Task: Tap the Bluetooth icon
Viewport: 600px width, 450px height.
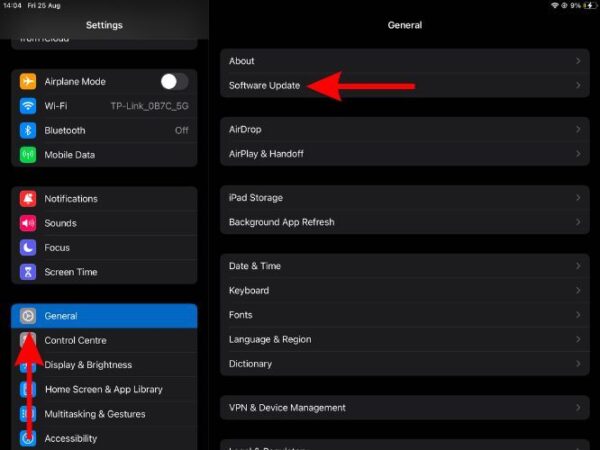Action: pos(28,130)
